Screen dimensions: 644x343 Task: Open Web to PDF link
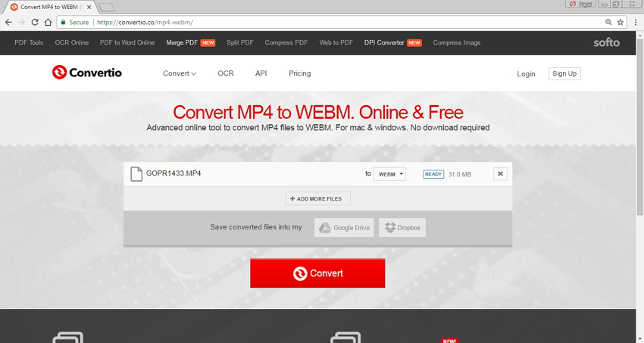pos(336,42)
